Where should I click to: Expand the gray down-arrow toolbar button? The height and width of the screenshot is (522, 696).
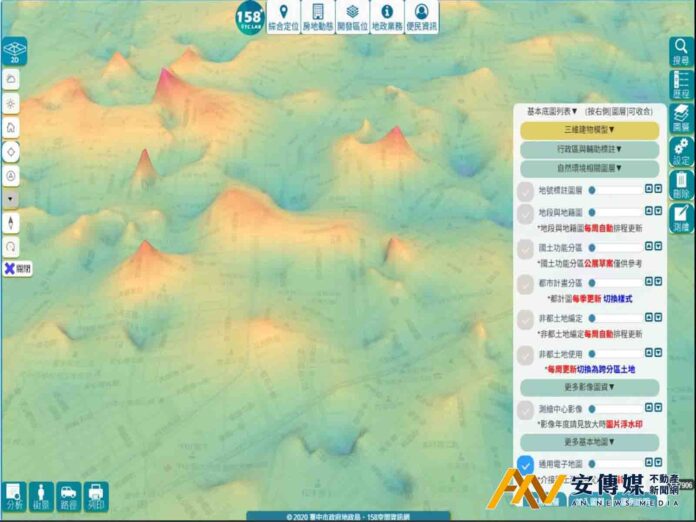[x=11, y=199]
